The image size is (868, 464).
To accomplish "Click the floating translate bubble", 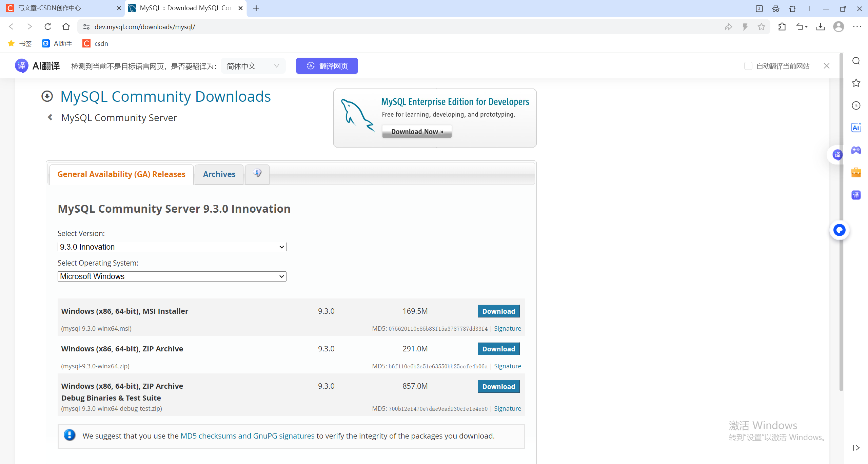I will tap(837, 155).
